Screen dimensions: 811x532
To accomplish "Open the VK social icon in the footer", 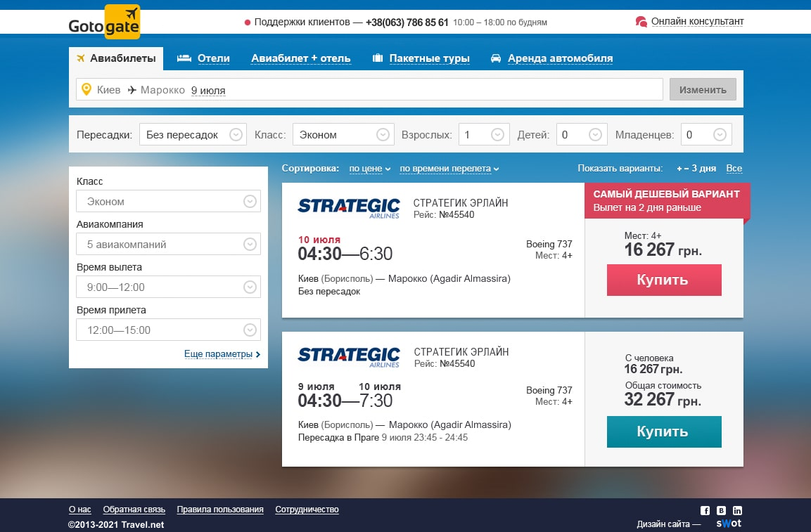I will coord(721,510).
